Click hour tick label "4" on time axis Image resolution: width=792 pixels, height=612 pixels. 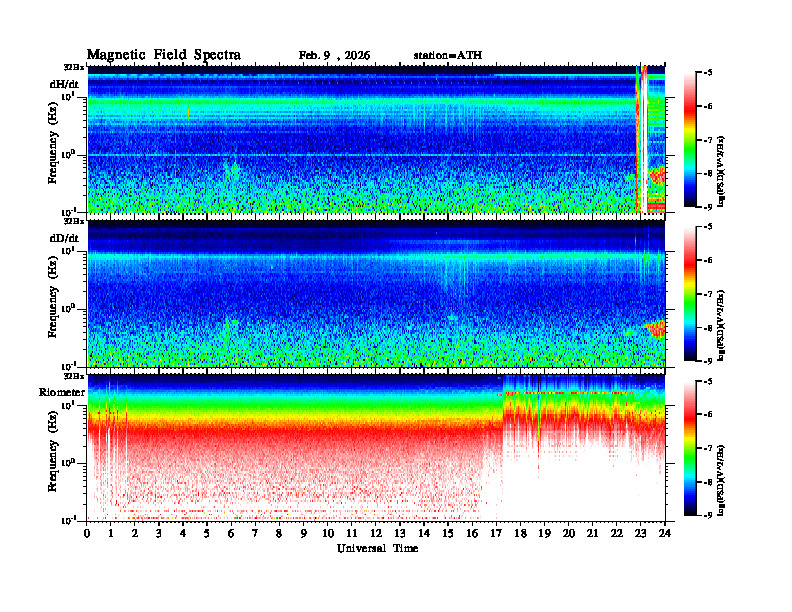(183, 534)
